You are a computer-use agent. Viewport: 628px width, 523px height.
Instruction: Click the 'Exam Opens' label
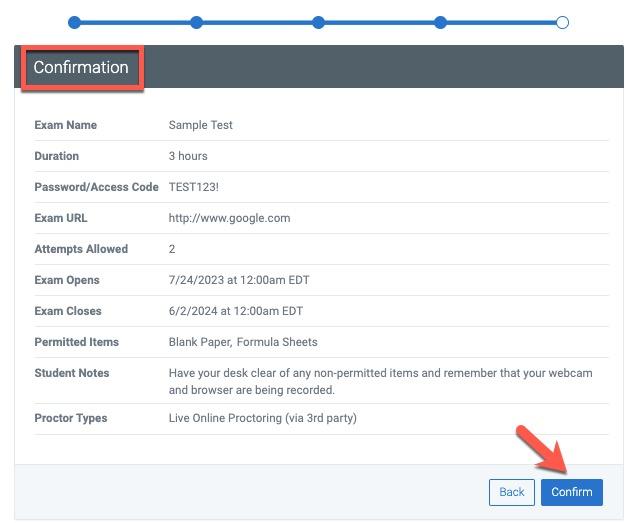[66, 280]
